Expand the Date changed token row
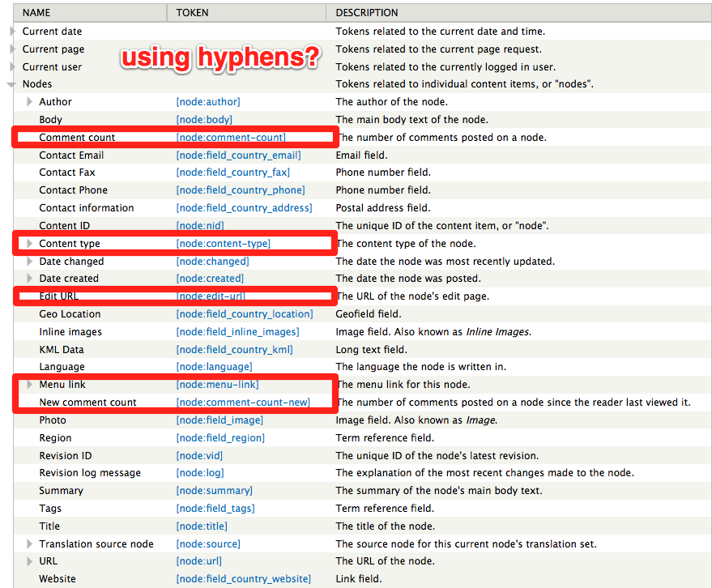The image size is (712, 588). pyautogui.click(x=29, y=261)
